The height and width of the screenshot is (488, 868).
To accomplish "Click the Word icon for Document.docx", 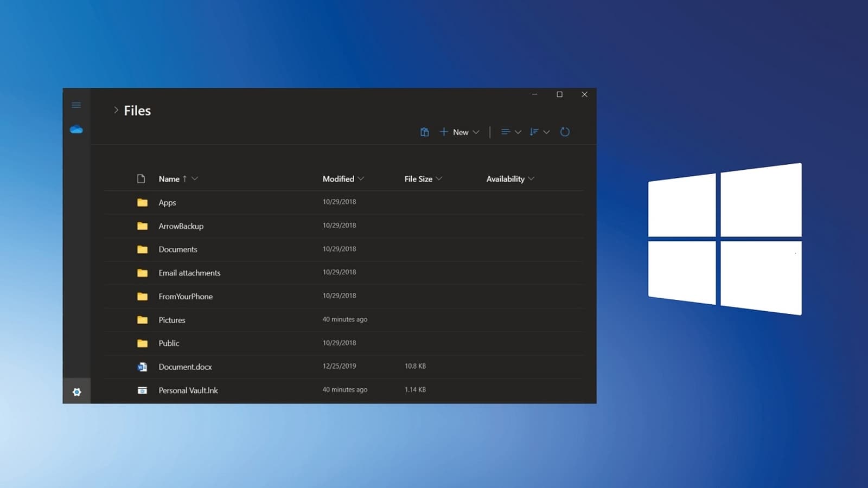I will click(x=142, y=367).
